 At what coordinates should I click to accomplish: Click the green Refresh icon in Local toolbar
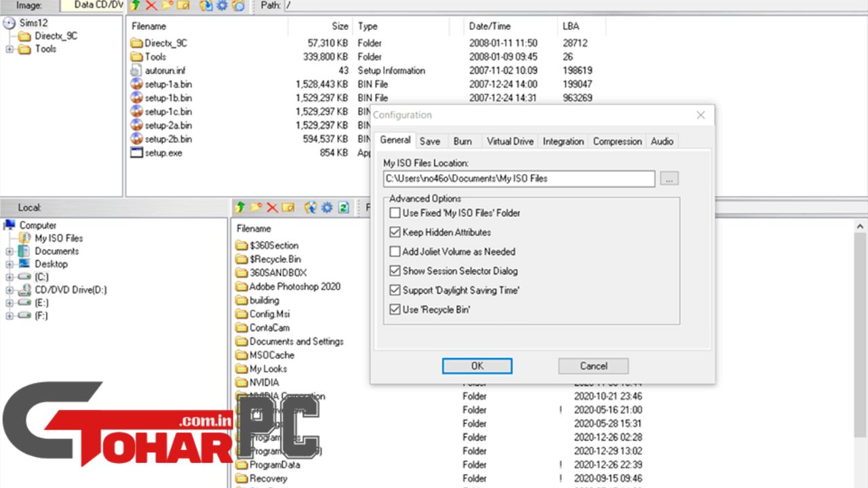pos(344,207)
